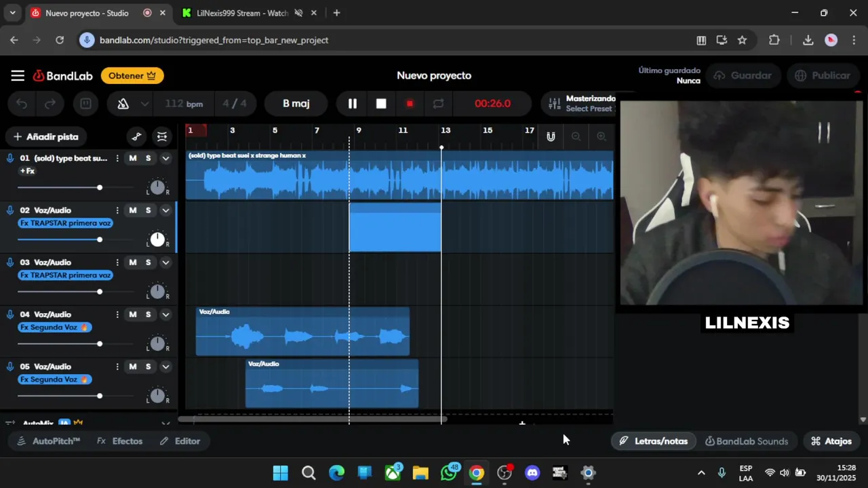Open Fx Segunda Voz on track 04

[55, 327]
